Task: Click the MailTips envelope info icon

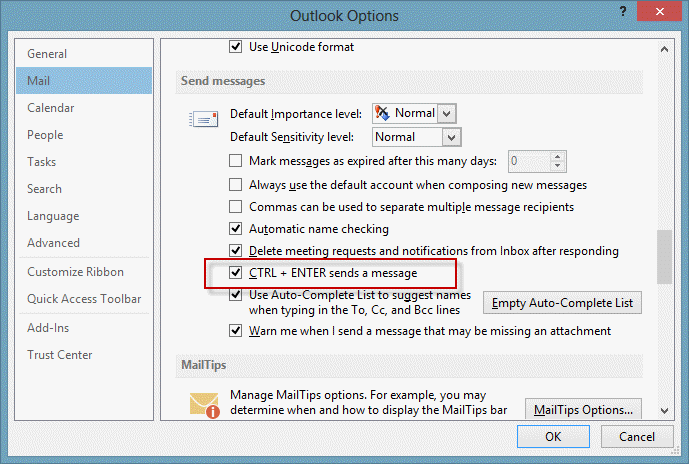Action: [205, 405]
